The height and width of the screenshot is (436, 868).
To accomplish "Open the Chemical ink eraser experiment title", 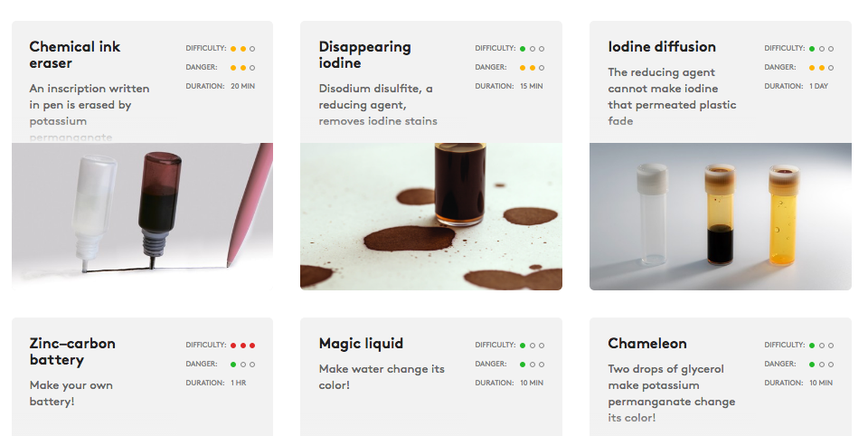I will point(75,55).
